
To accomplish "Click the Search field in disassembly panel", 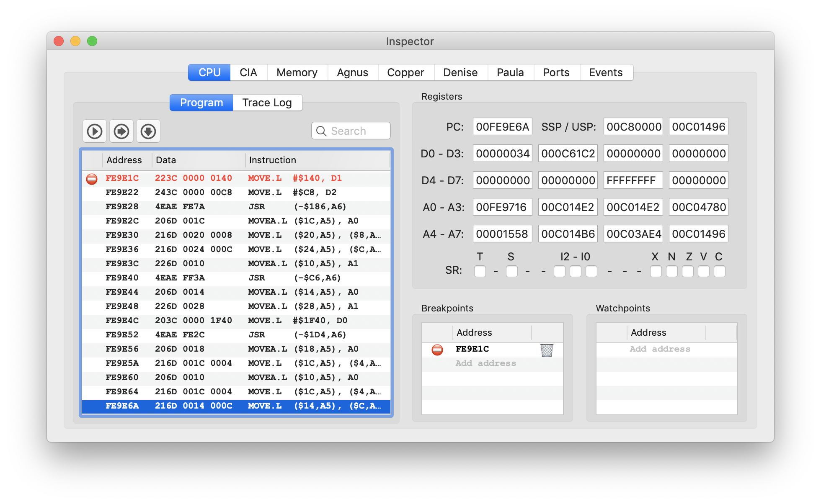I will (351, 131).
